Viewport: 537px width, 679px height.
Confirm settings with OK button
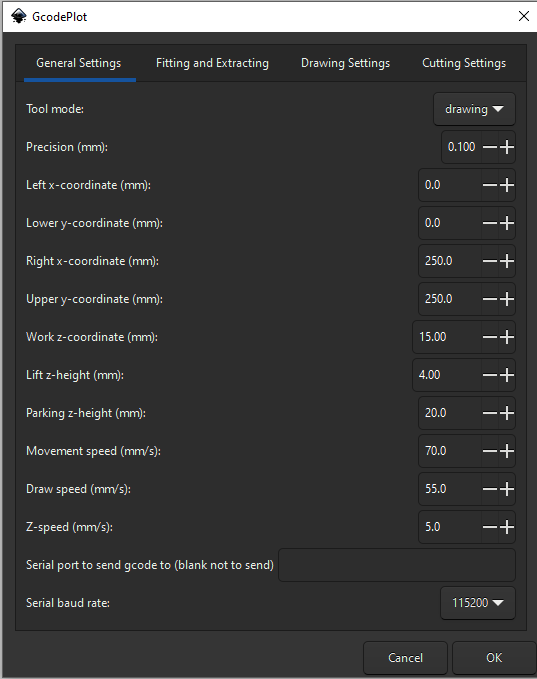494,658
